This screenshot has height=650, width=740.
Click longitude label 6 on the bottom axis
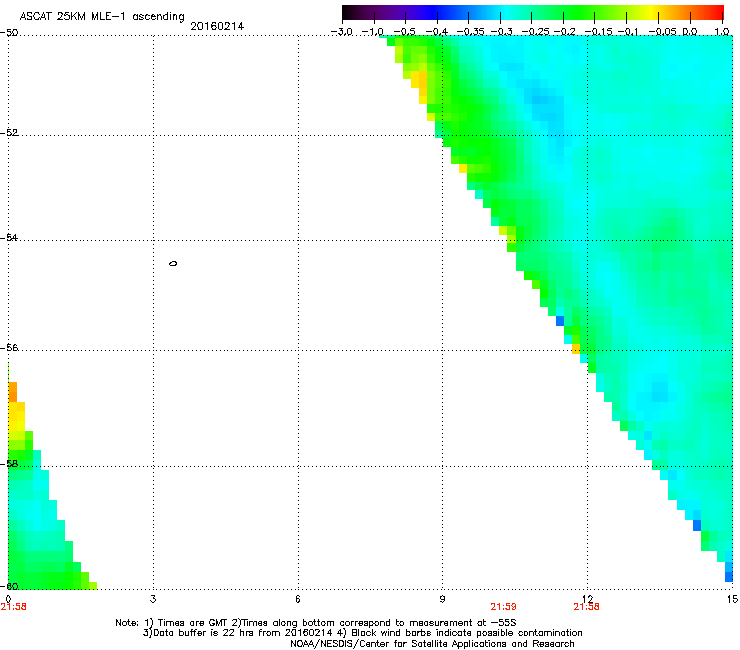(298, 599)
